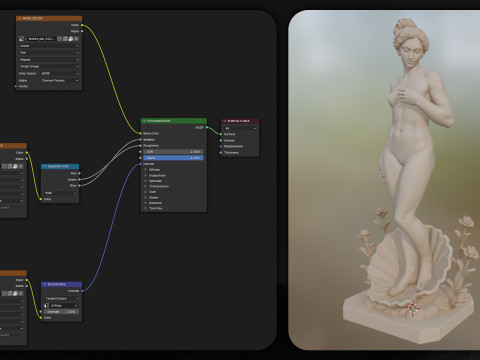Screen dimensions: 480x360
Task: Open RGB mode dropdown in Separate Color
Action: pos(60,193)
